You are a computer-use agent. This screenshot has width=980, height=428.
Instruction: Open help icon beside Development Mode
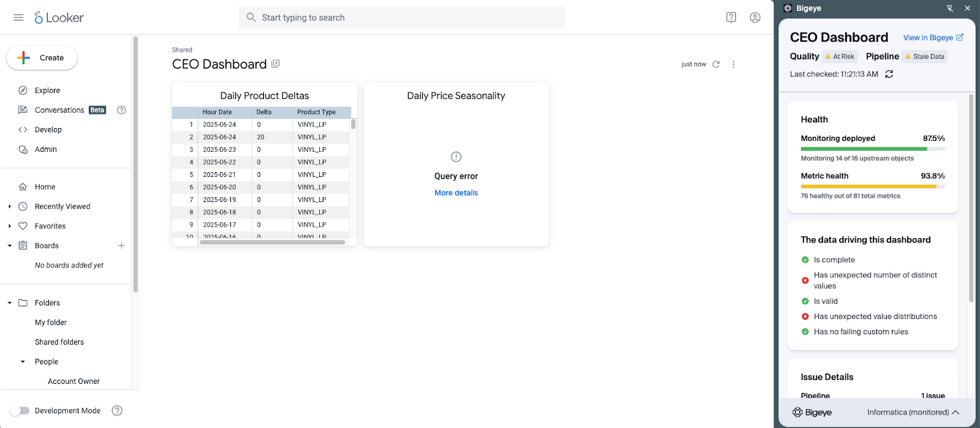117,411
